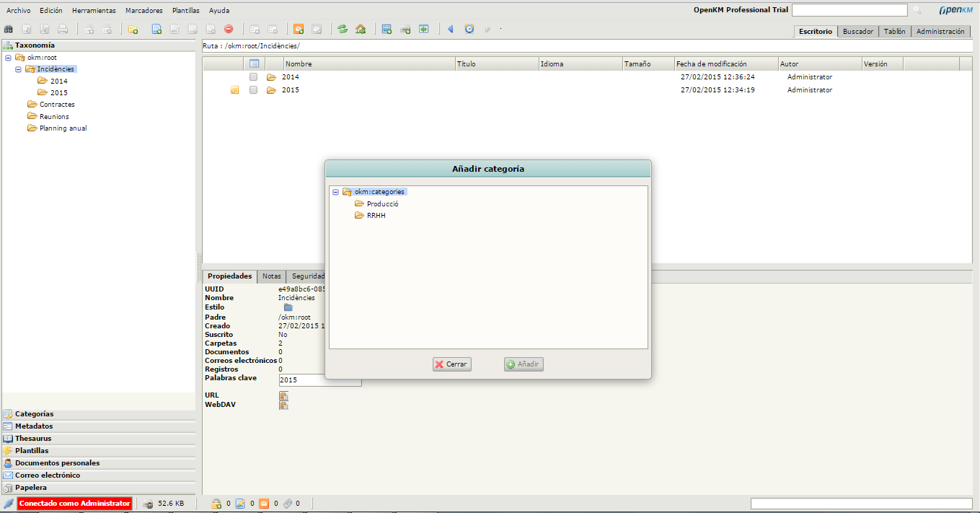Open the Thesaurus panel in sidebar

click(x=33, y=439)
